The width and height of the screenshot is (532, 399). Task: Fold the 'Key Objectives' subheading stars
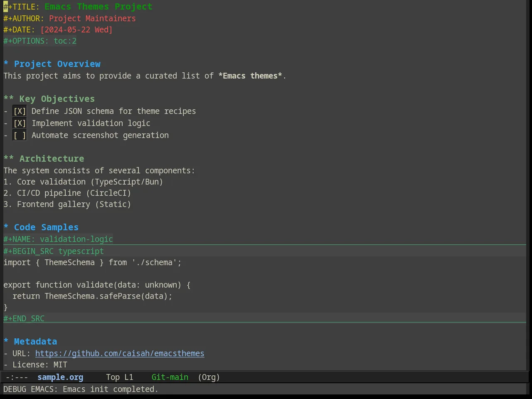(x=9, y=99)
